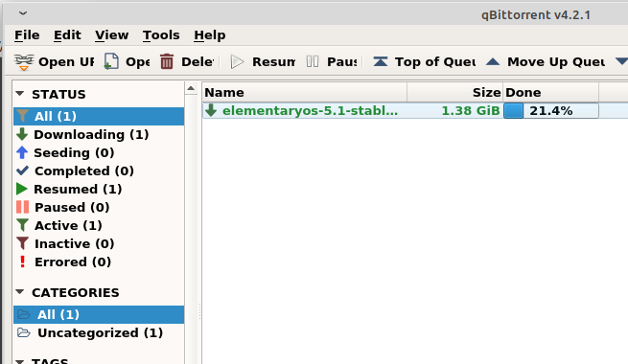Image resolution: width=628 pixels, height=364 pixels.
Task: Click the Move Up Queue arrow icon
Action: [x=493, y=62]
